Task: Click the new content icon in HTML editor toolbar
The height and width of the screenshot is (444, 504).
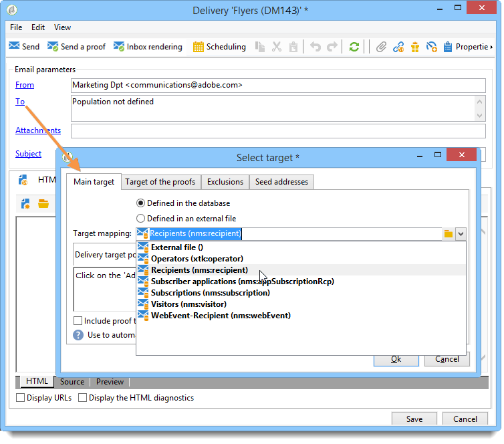Action: pyautogui.click(x=25, y=203)
